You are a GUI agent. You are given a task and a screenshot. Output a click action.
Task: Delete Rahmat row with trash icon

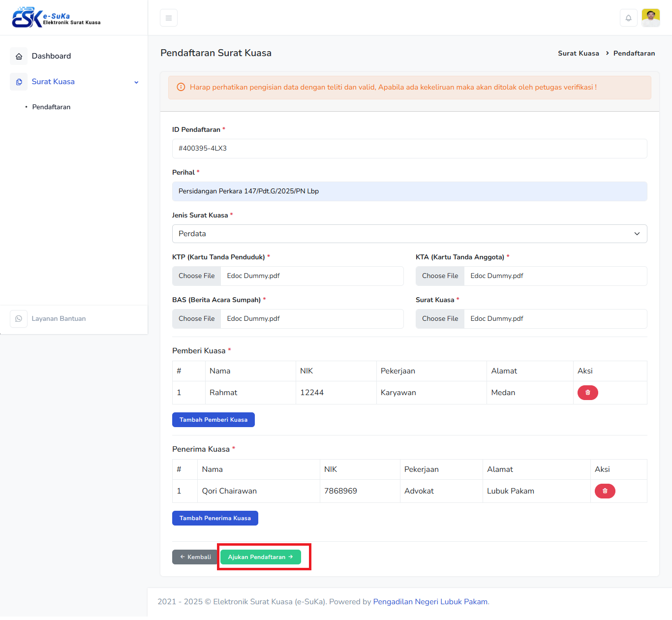(587, 393)
